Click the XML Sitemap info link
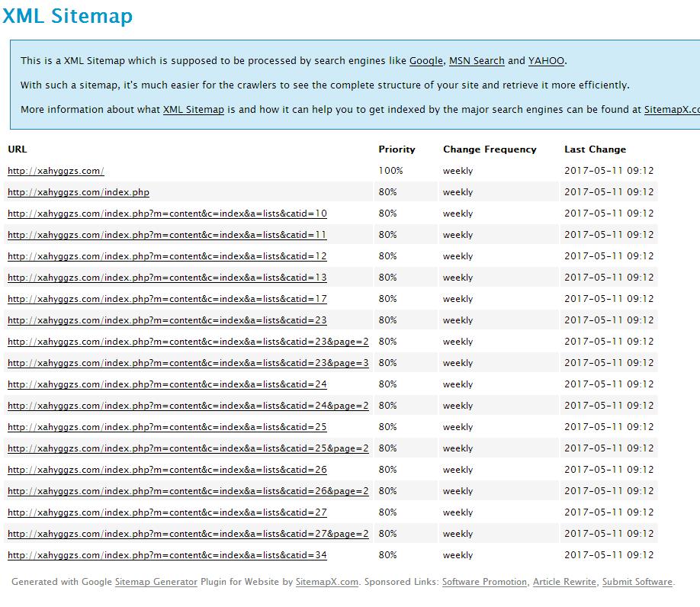The width and height of the screenshot is (700, 607). point(193,110)
